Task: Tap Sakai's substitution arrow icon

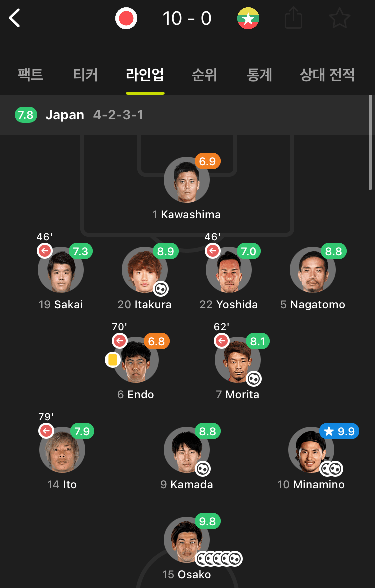Action: pos(45,251)
